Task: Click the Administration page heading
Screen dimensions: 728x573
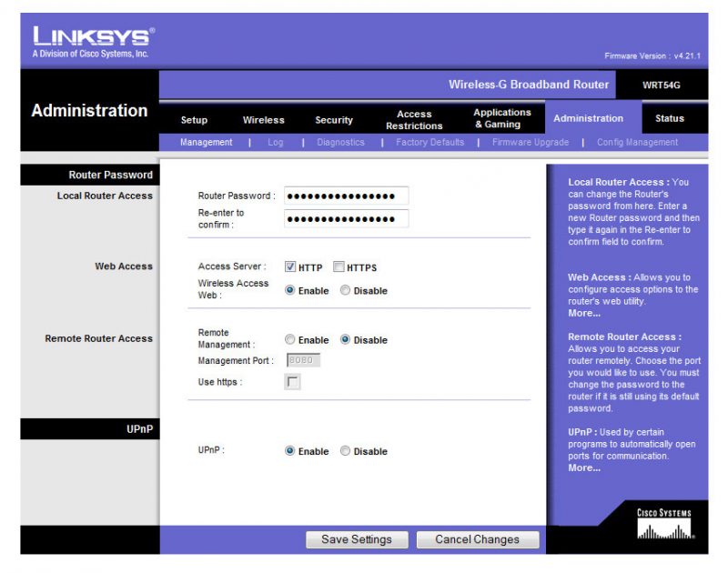Action: pos(89,110)
